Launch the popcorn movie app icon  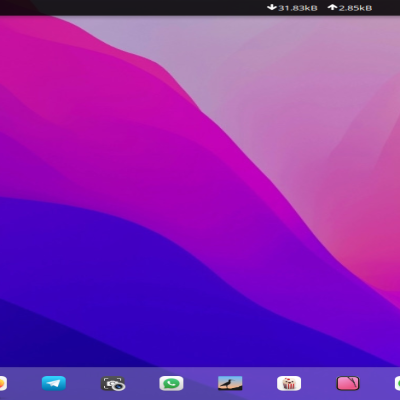(x=289, y=383)
